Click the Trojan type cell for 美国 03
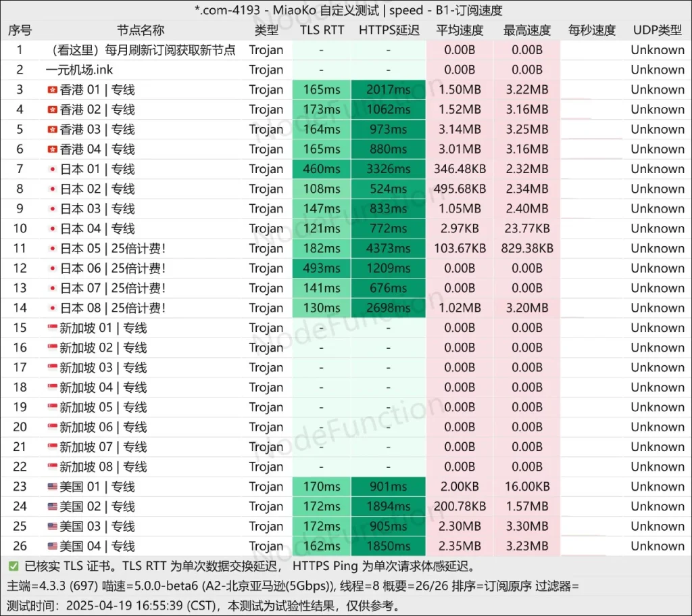 point(266,526)
